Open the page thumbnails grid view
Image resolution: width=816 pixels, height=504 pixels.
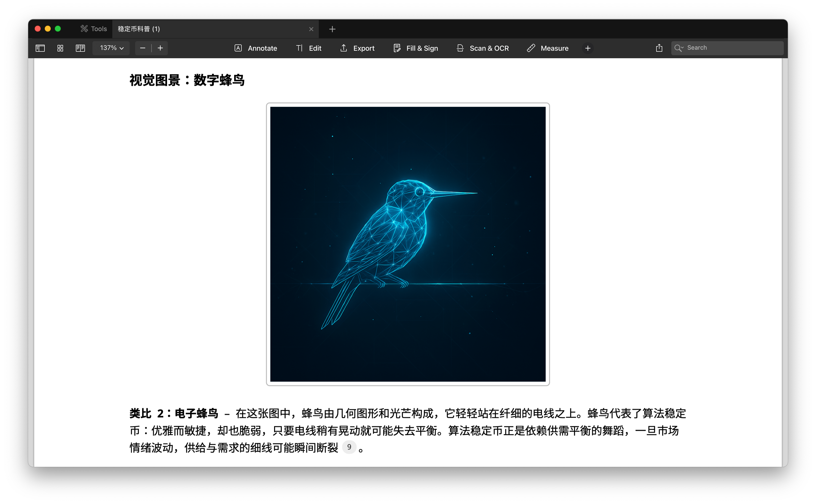tap(60, 48)
